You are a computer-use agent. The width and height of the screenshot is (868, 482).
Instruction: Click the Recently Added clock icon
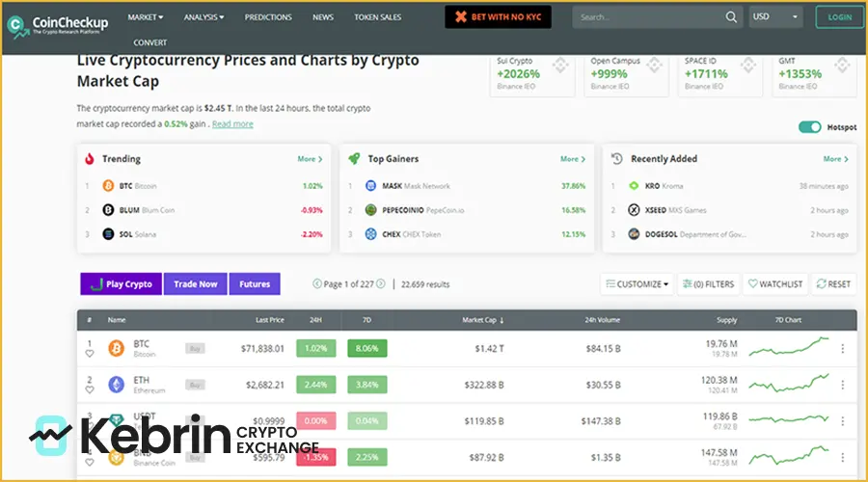[x=616, y=159]
